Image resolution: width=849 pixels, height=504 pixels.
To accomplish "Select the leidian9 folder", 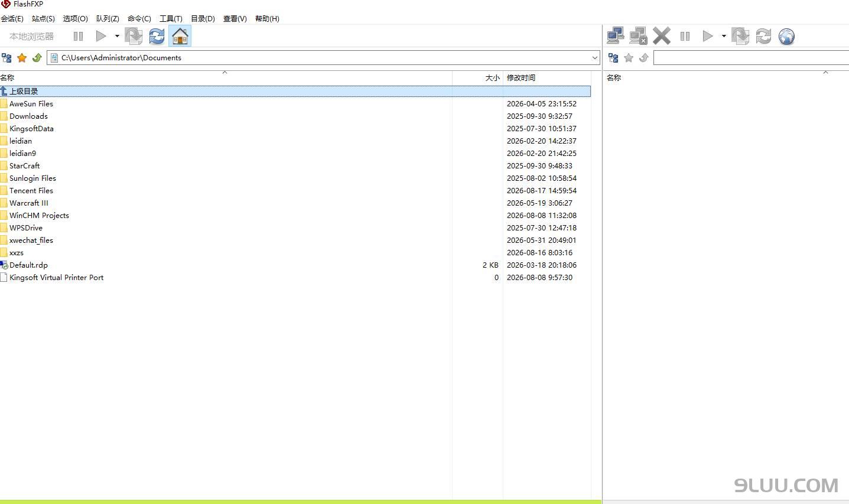I will tap(295, 154).
